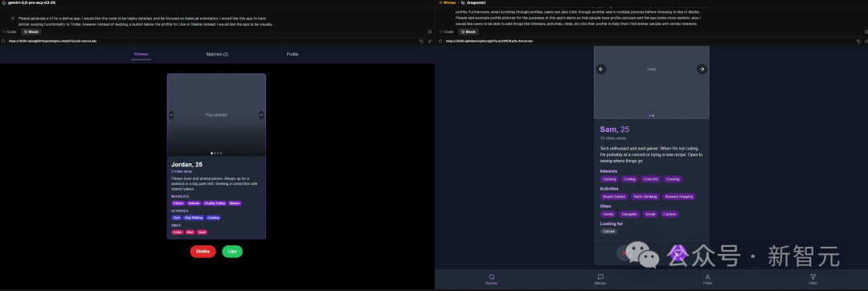Click the Kind vibe tag
Image resolution: width=868 pixels, height=291 pixels.
click(190, 232)
